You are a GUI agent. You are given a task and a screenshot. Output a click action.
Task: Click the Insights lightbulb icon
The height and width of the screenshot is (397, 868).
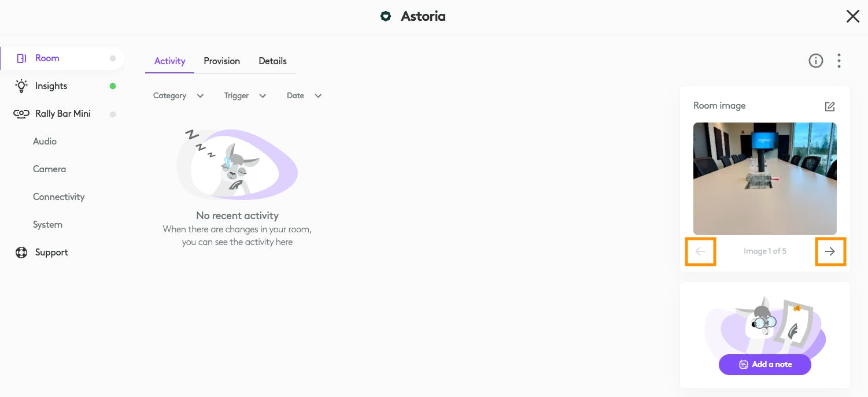21,86
